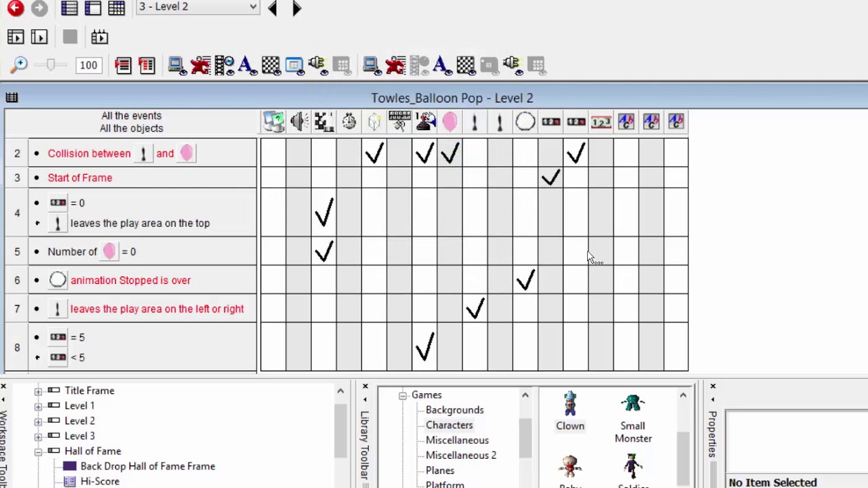Click the zoom slider handle
Screen dimensions: 868x488
pyautogui.click(x=50, y=65)
